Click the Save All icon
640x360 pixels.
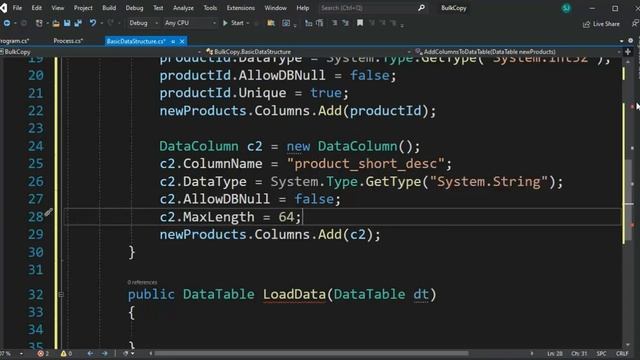click(78, 23)
